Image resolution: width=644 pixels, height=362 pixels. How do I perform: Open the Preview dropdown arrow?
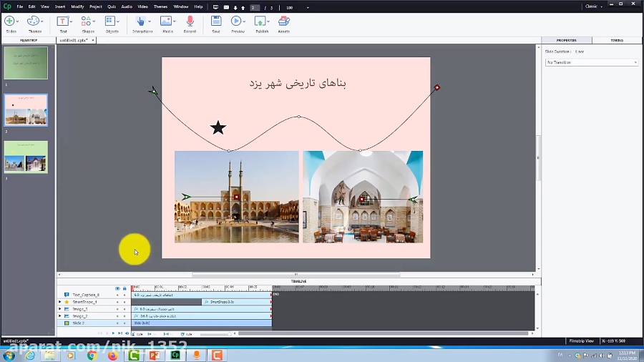pyautogui.click(x=244, y=21)
